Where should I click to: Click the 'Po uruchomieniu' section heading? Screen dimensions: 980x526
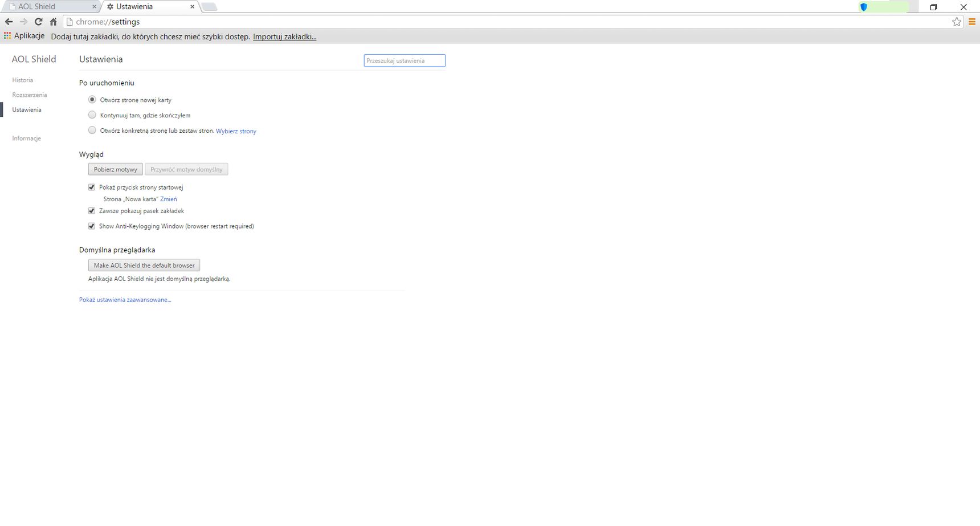click(107, 83)
